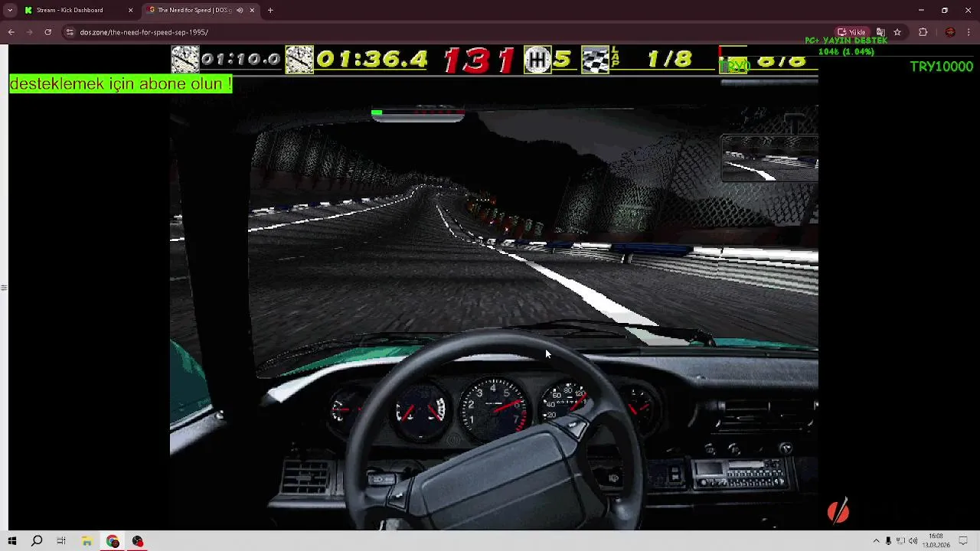Open the volume tray icon
This screenshot has height=551, width=980.
tap(913, 541)
